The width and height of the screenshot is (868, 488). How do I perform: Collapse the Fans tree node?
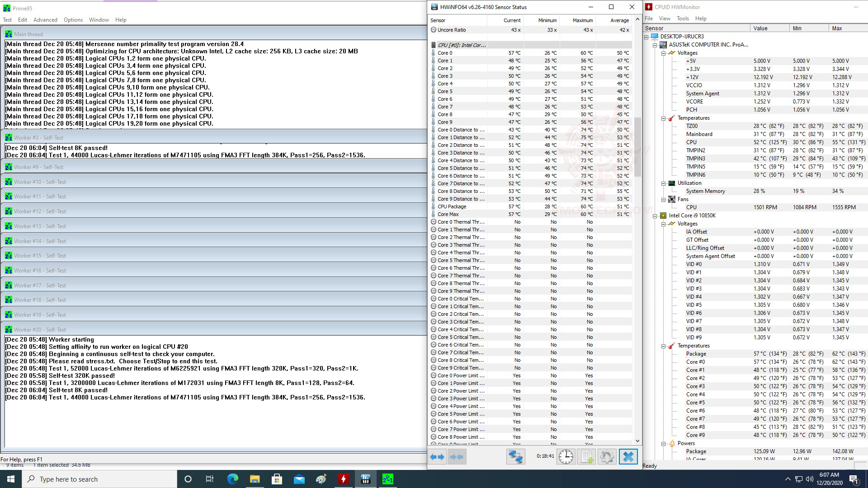(x=663, y=200)
